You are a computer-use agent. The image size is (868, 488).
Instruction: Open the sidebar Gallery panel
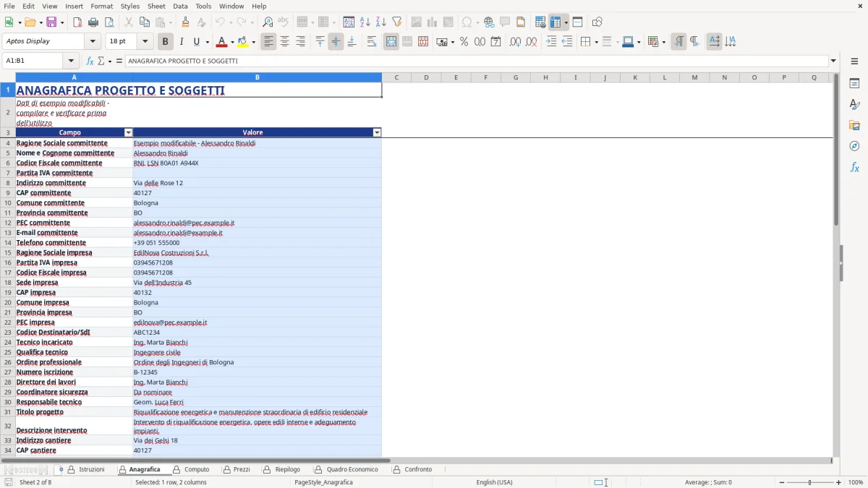pos(854,125)
